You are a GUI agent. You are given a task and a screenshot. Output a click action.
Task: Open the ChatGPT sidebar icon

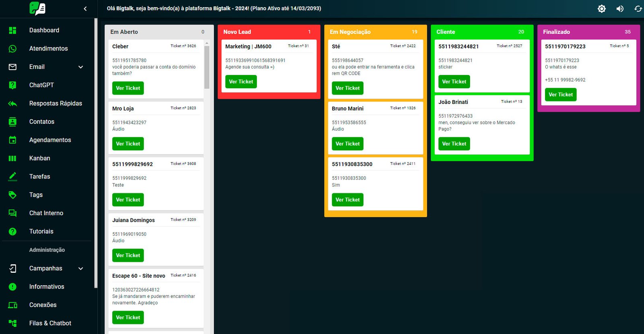[x=12, y=85]
